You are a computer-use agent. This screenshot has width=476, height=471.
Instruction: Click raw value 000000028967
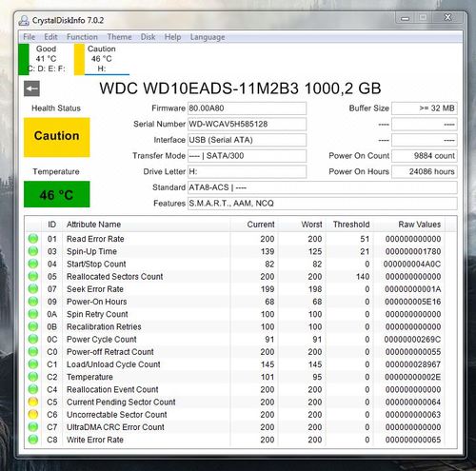point(413,364)
